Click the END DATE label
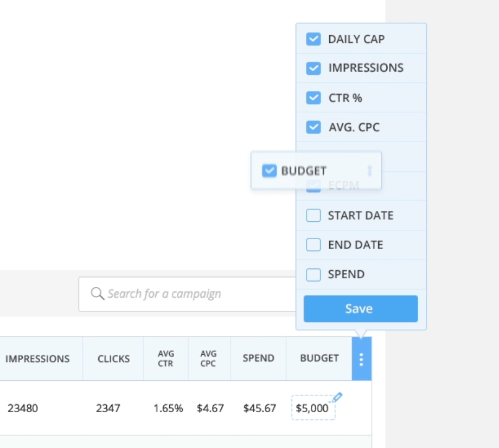Viewport: 499px width, 448px height. [355, 245]
